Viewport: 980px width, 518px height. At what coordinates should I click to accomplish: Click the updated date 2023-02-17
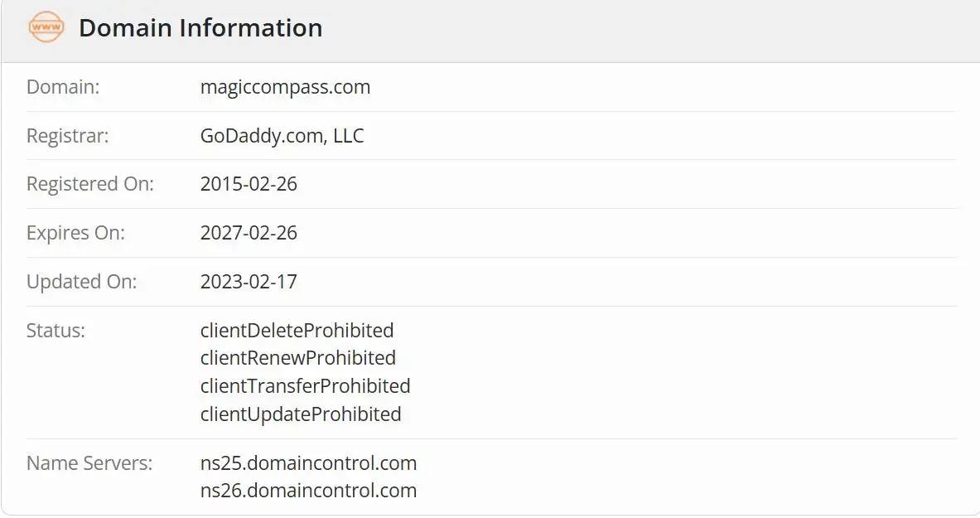pyautogui.click(x=249, y=282)
